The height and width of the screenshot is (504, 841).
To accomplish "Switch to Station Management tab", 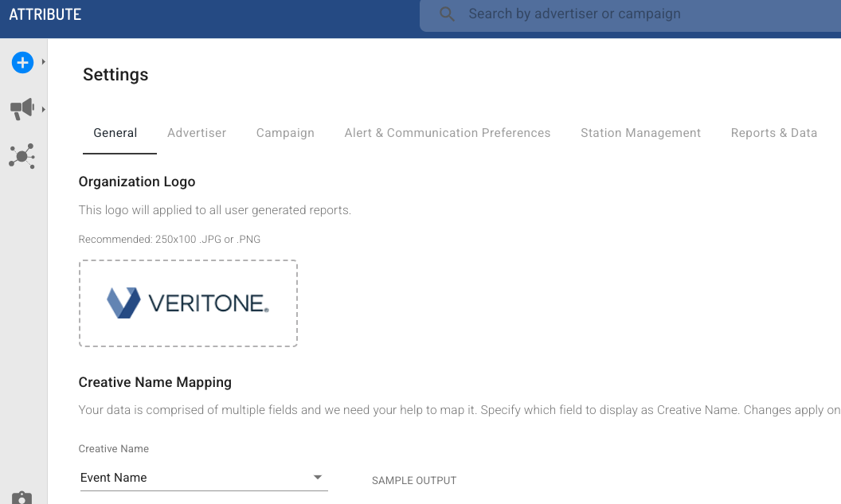I will click(x=641, y=133).
